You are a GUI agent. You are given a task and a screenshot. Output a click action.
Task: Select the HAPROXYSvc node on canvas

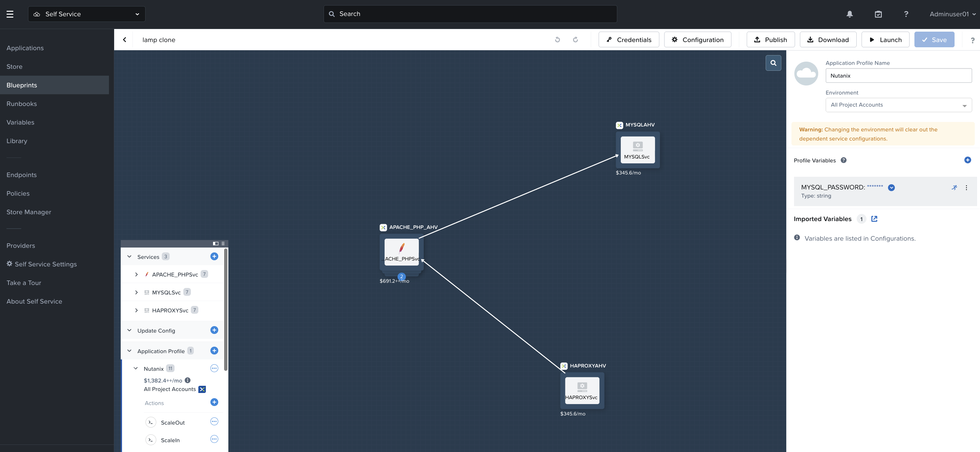(582, 390)
